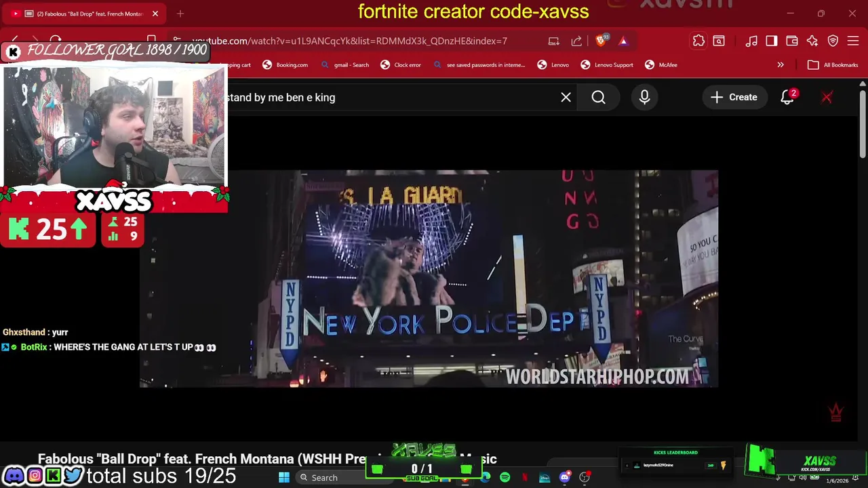Click the taskbar date 1/6/2026
Viewport: 868px width, 488px height.
[x=837, y=481]
